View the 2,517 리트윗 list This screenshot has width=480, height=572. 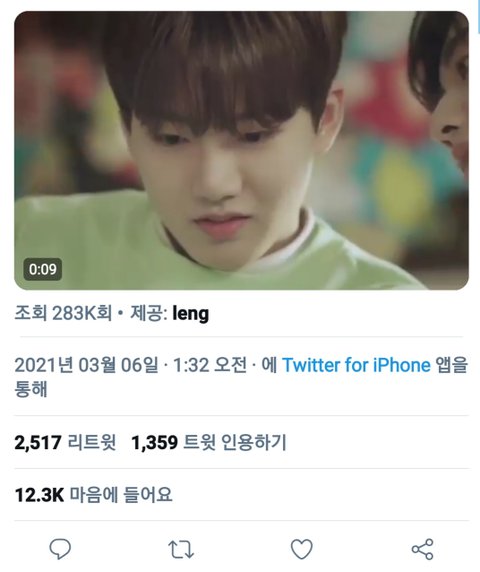[65, 442]
